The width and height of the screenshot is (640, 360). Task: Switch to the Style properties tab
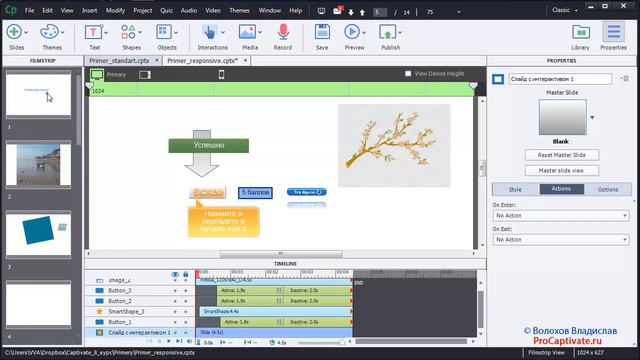[516, 189]
